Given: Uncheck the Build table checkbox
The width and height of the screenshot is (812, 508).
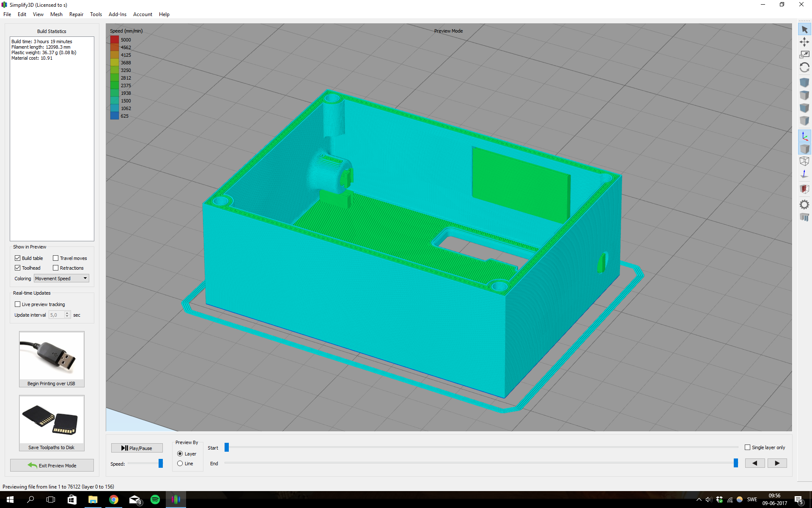Looking at the screenshot, I should (x=18, y=258).
